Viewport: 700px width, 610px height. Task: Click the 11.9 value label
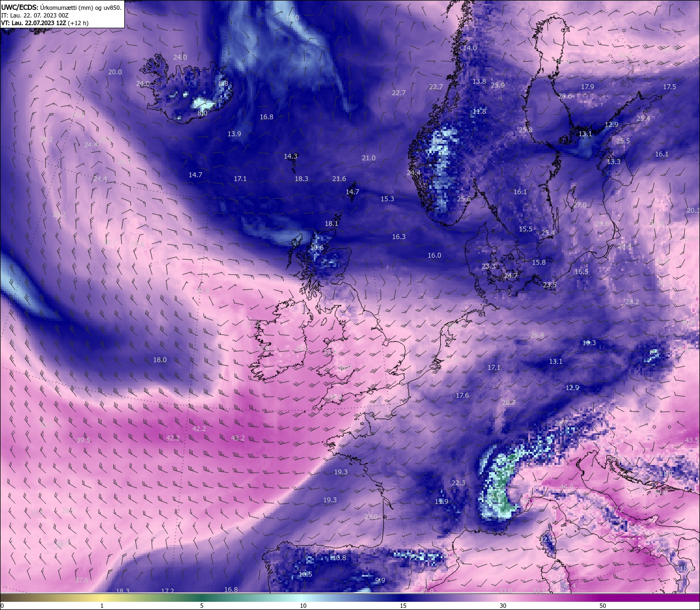[x=441, y=502]
